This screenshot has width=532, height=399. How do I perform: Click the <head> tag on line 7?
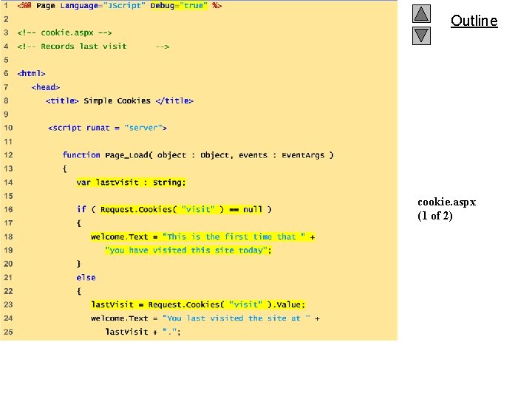[x=46, y=87]
